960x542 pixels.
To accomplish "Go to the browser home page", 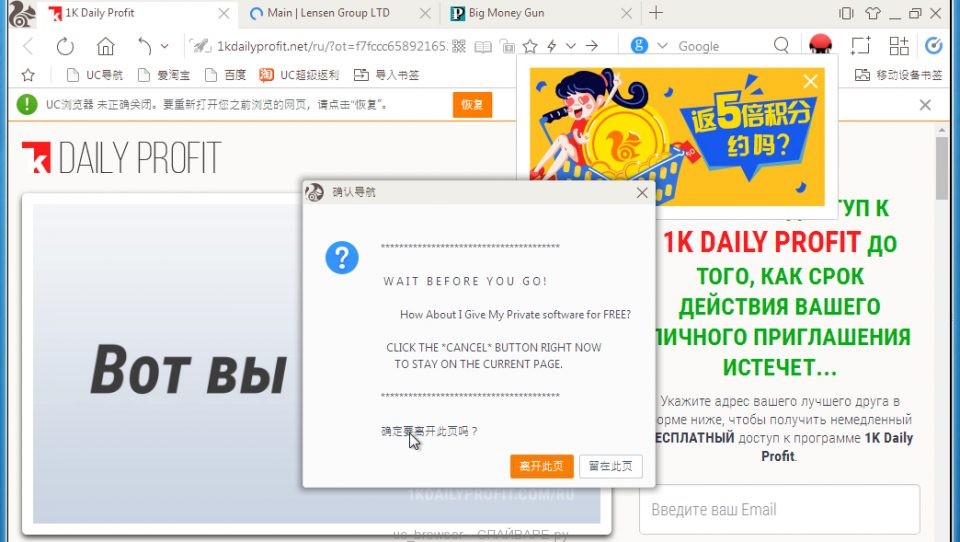I will [105, 46].
